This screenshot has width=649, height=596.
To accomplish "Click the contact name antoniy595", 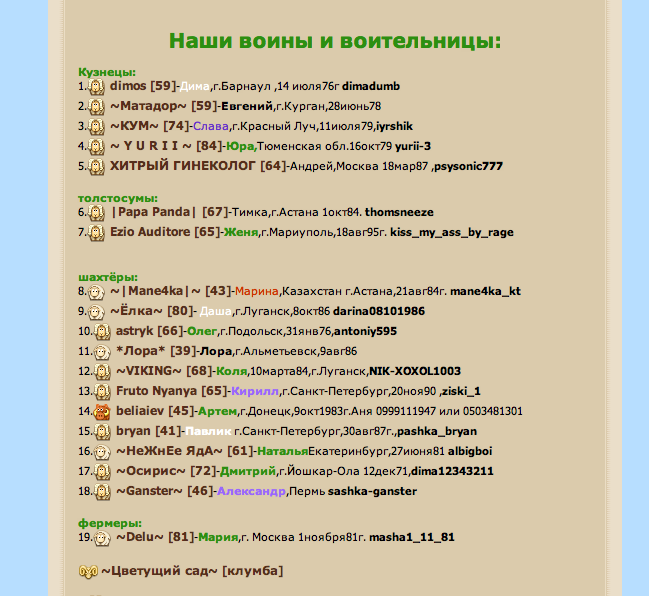I will (365, 332).
